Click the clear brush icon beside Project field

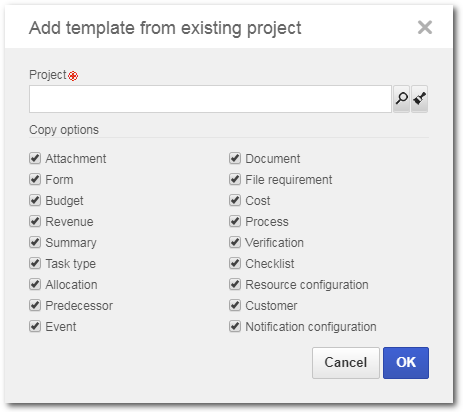(419, 99)
